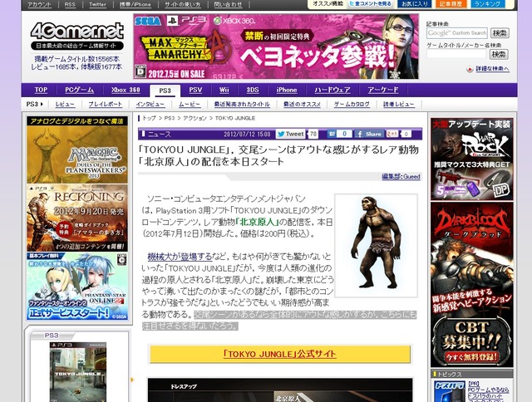This screenshot has width=532, height=402.
Task: Focus the game title/maker search field
Action: pos(456,54)
